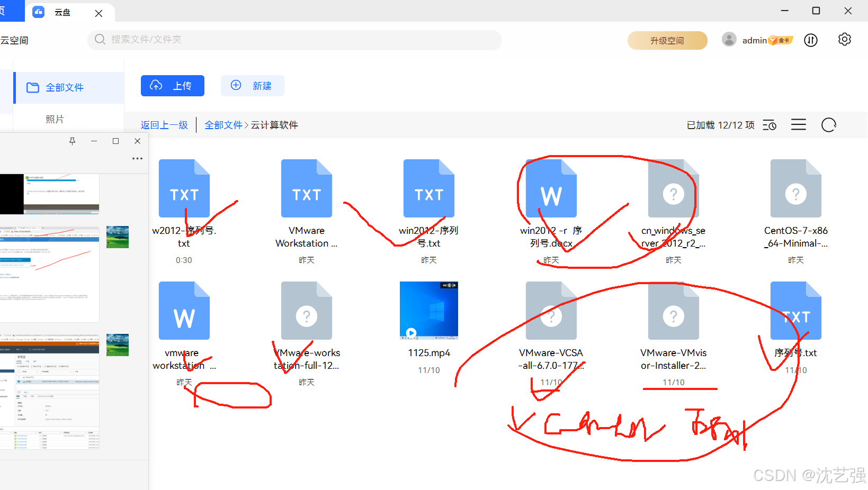Viewport: 868px width, 490px height.
Task: Pin the small overlay window
Action: [x=73, y=141]
